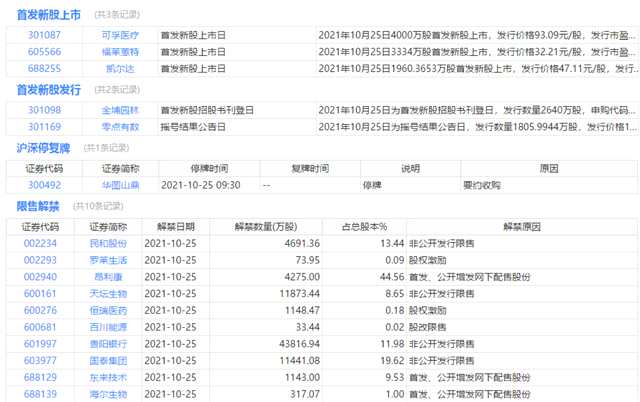Click 百川能源 name link for 600681
This screenshot has height=402, width=640.
pyautogui.click(x=108, y=327)
